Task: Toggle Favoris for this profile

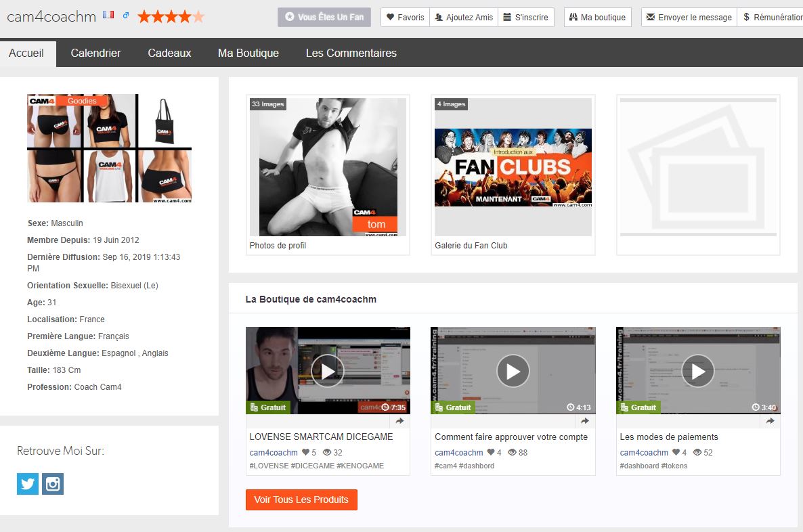Action: coord(405,18)
